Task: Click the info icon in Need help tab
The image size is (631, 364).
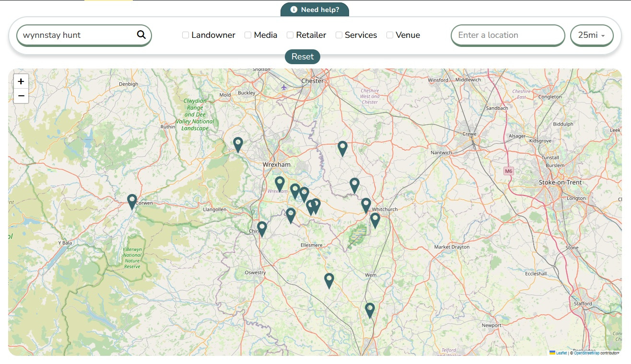Action: point(294,10)
